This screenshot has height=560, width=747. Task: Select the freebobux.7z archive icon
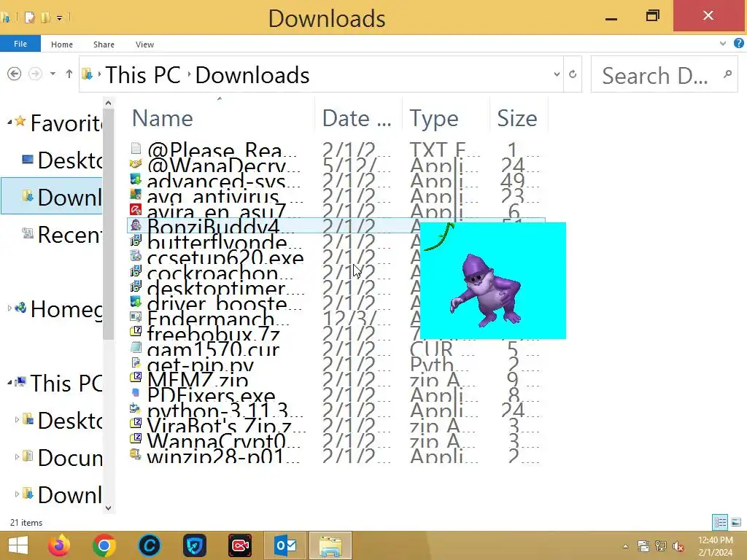pyautogui.click(x=136, y=332)
